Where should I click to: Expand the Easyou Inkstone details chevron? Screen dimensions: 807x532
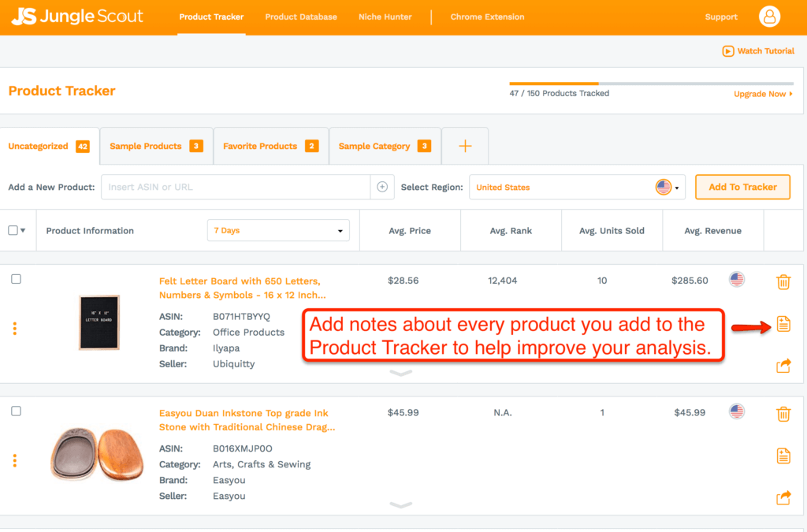pos(400,505)
